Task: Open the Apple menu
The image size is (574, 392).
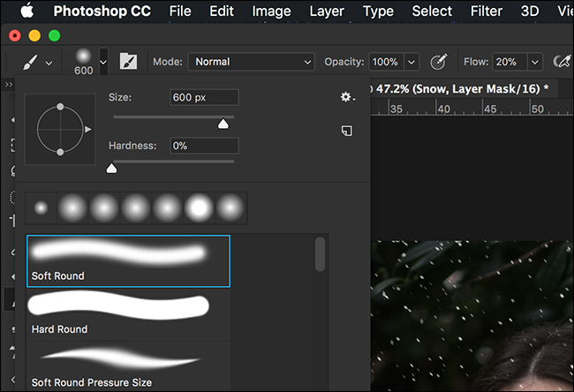Action: pyautogui.click(x=27, y=11)
